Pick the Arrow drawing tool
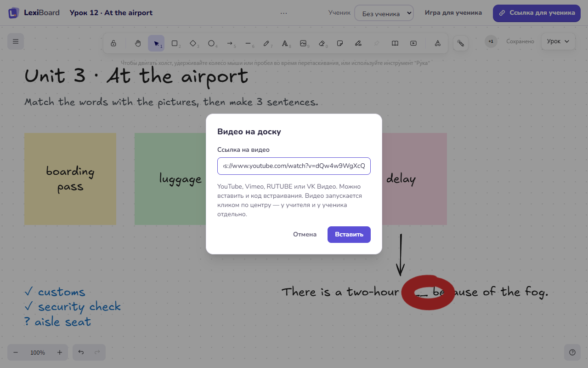 [230, 43]
